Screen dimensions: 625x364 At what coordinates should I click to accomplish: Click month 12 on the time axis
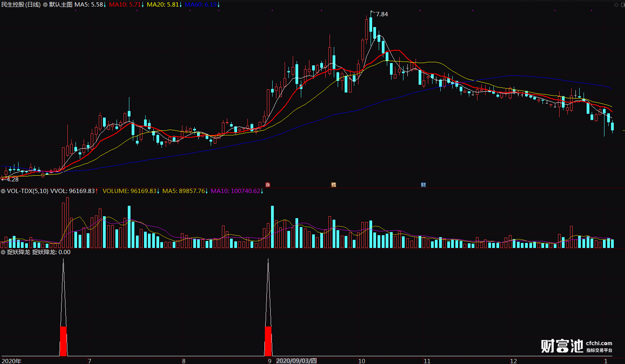513,361
